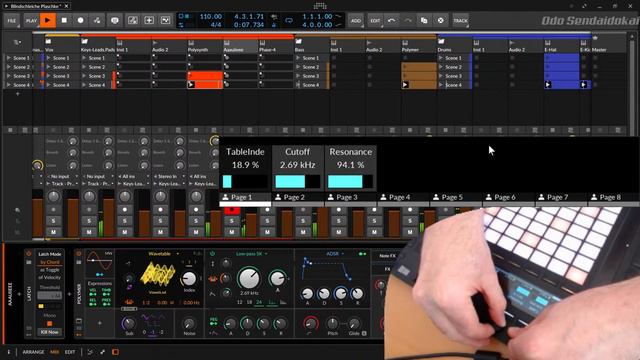Toggle the filter module power icon
The width and height of the screenshot is (640, 360).
(x=212, y=253)
